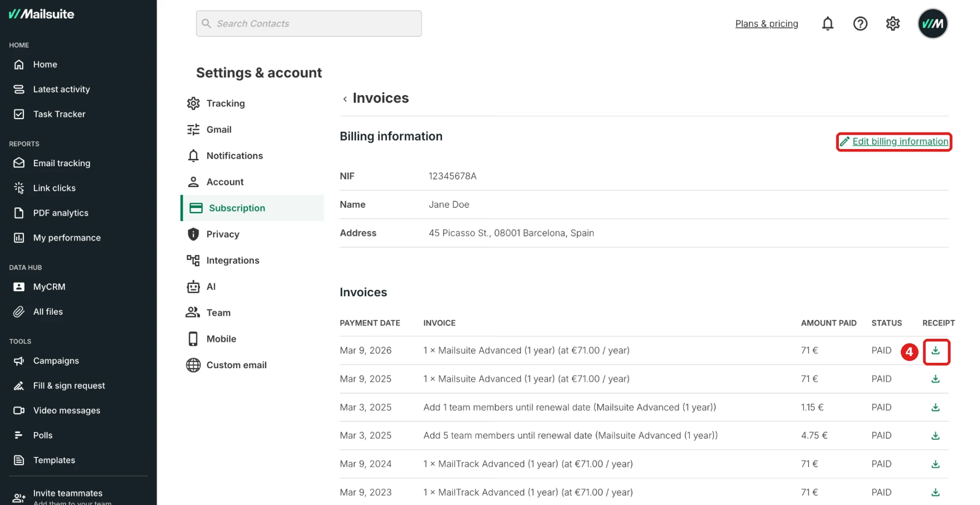Open Fill & sign request
The height and width of the screenshot is (505, 980).
point(59,386)
